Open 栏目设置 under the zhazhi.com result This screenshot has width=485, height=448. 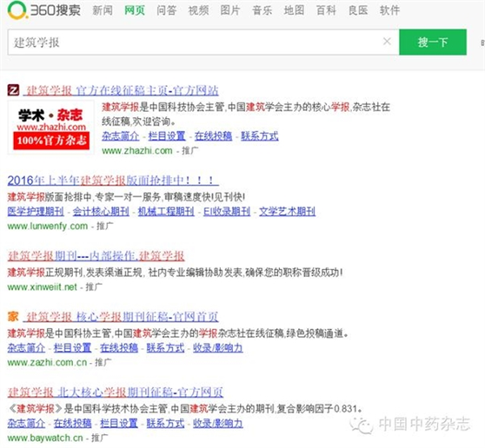point(167,136)
